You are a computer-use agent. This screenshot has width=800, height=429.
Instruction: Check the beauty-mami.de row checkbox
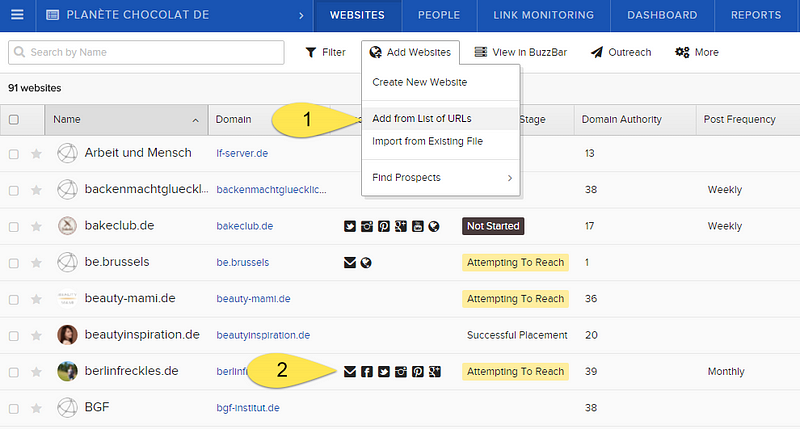pyautogui.click(x=14, y=299)
